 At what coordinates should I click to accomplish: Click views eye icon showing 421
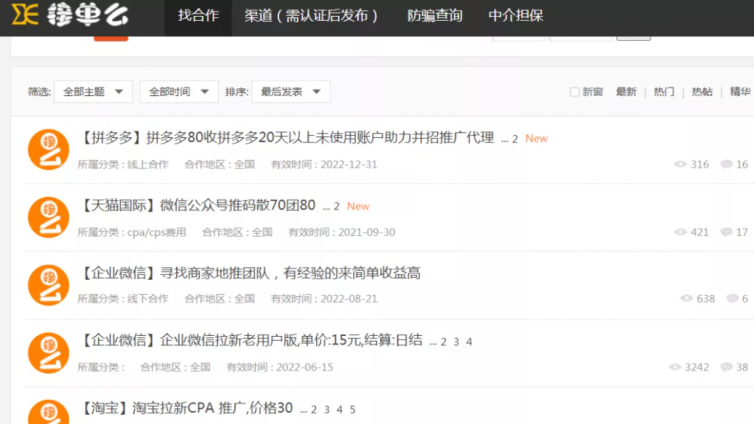(680, 232)
